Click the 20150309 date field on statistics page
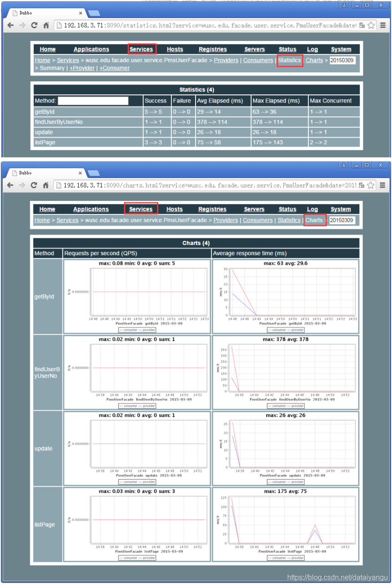The image size is (392, 586). (343, 60)
